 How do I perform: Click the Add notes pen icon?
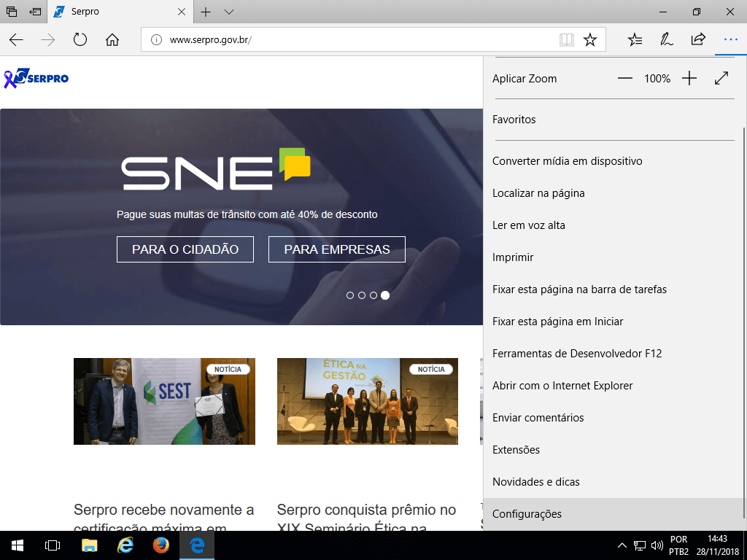click(667, 40)
